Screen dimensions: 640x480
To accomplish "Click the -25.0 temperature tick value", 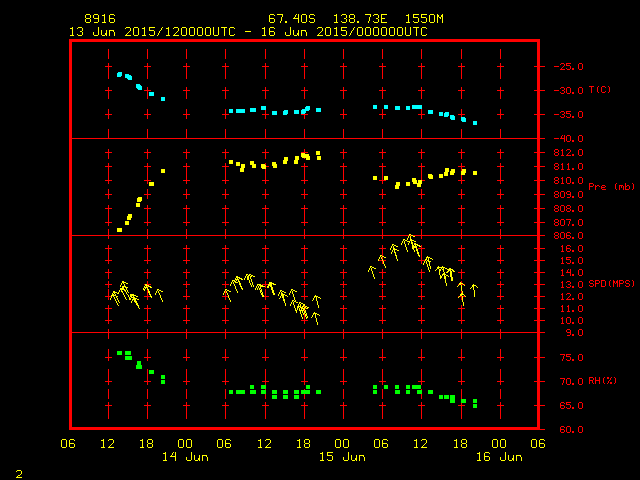I will click(565, 66).
